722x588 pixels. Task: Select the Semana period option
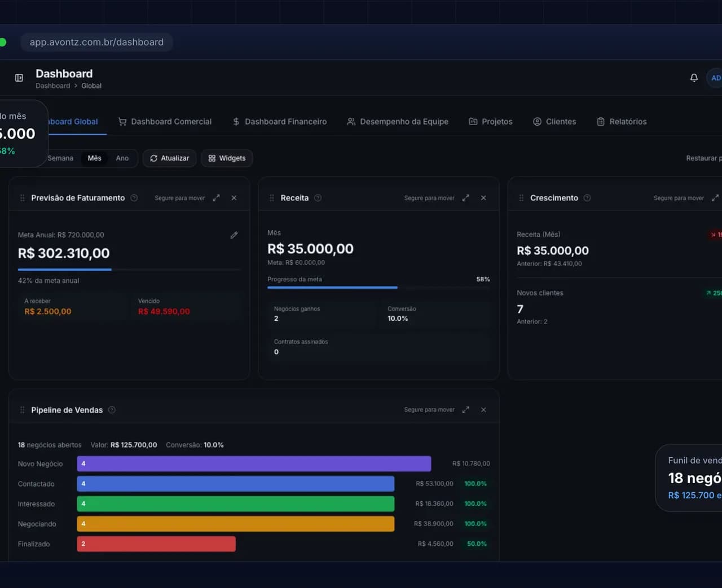[x=60, y=158]
